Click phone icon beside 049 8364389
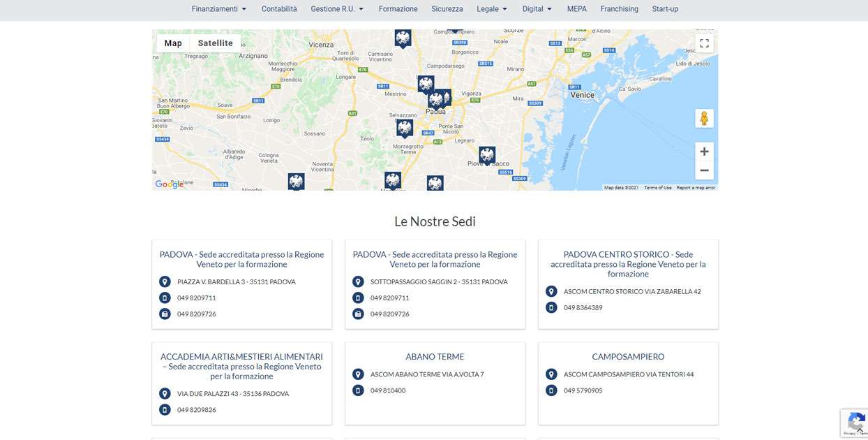868x440 pixels. [551, 308]
